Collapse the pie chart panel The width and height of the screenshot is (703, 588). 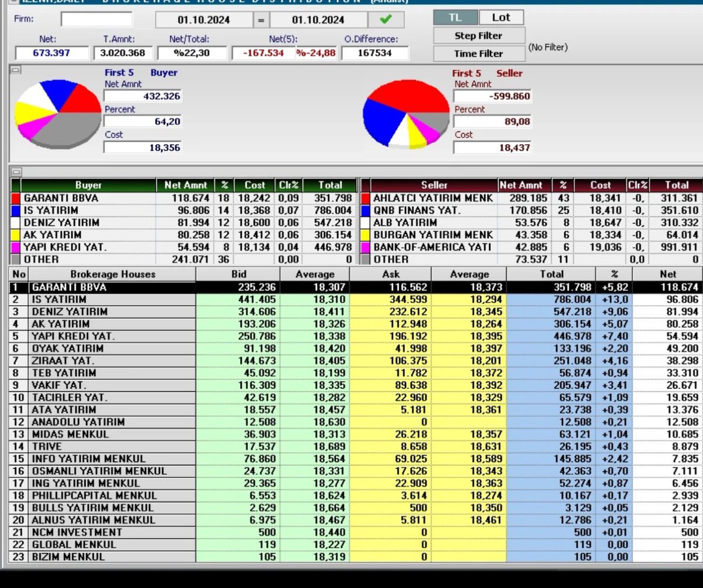coord(16,70)
